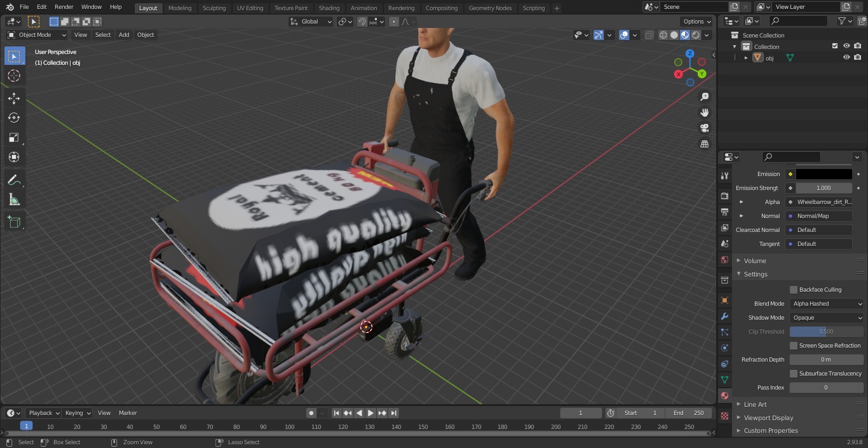Select the Add Cube tool
Screen dimensions: 868x448
14,222
